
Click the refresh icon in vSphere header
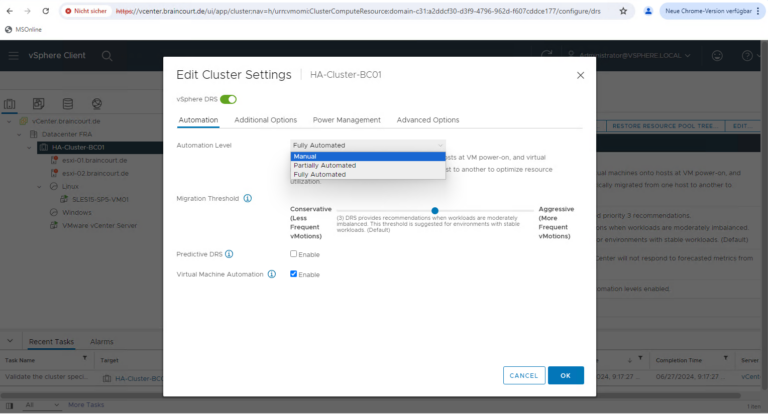point(547,55)
